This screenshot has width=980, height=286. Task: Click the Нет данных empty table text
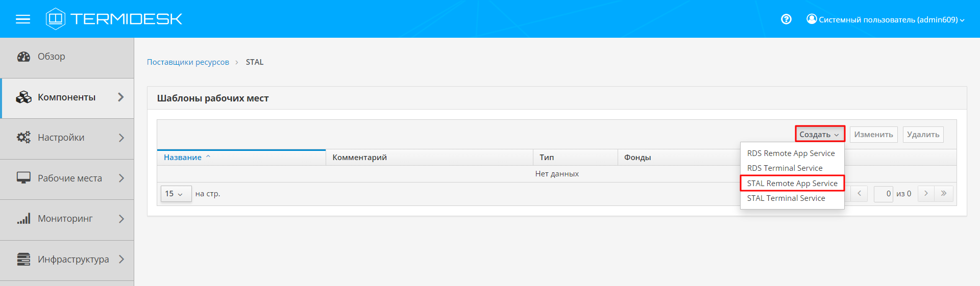(557, 174)
